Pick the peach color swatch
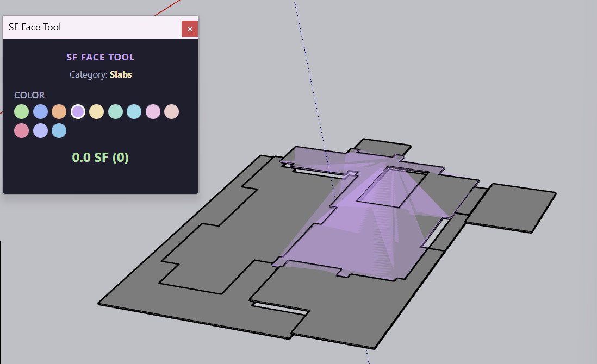The height and width of the screenshot is (364, 597). pyautogui.click(x=171, y=111)
